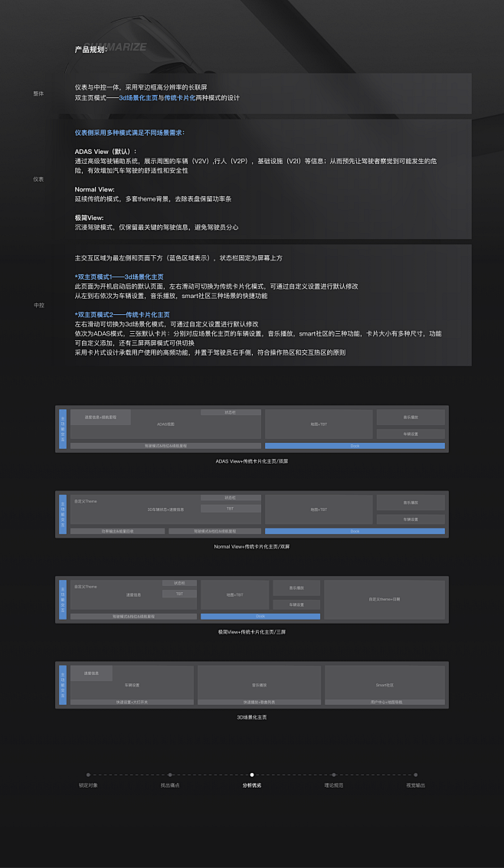
Task: Click 地图+TBT block in ADAS View wireframe
Action: [x=319, y=424]
